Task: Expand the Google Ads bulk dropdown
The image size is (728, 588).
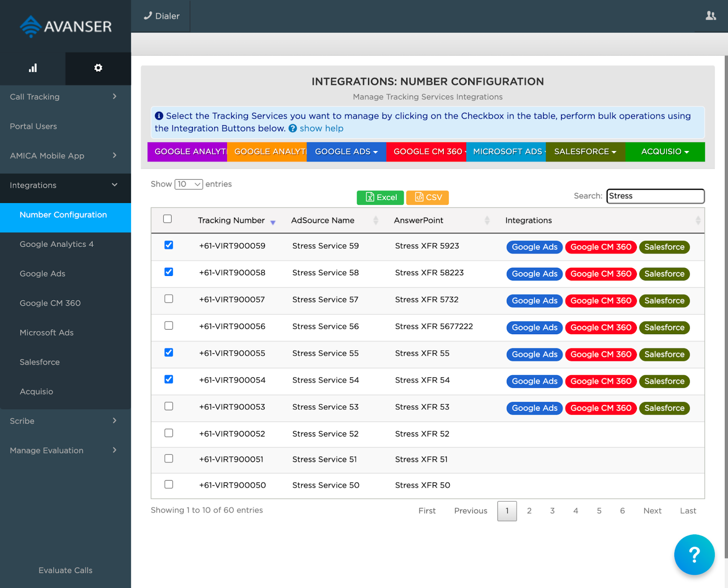Action: point(346,152)
